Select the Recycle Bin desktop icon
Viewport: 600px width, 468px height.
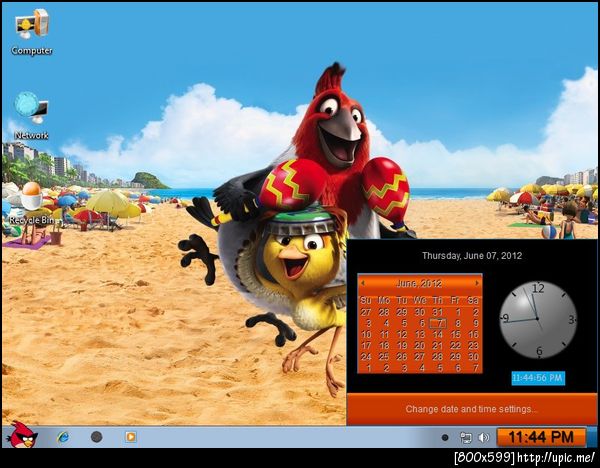(x=31, y=203)
